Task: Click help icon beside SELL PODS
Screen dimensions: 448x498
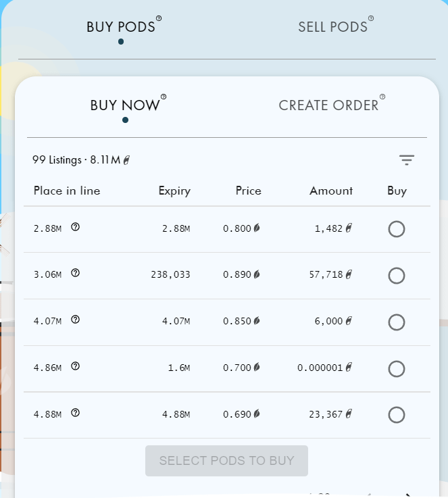Action: 370,19
